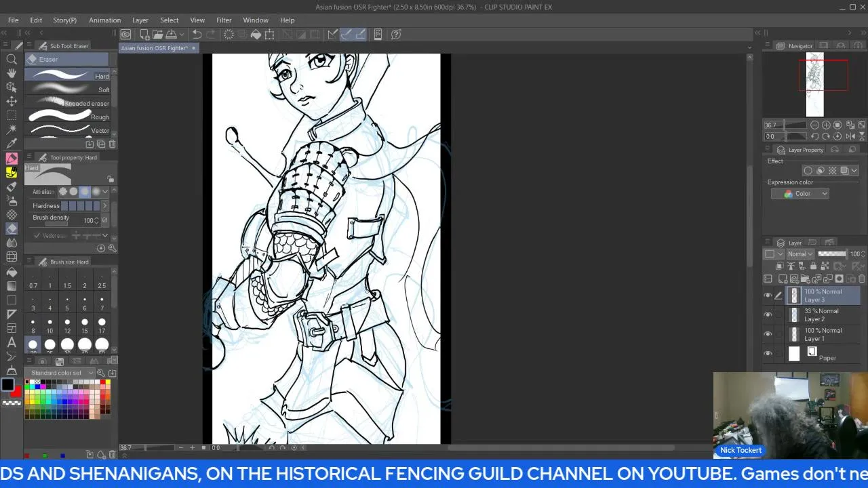Screen dimensions: 868x488
Task: Select the Eyedropper tool
Action: pyautogui.click(x=12, y=143)
